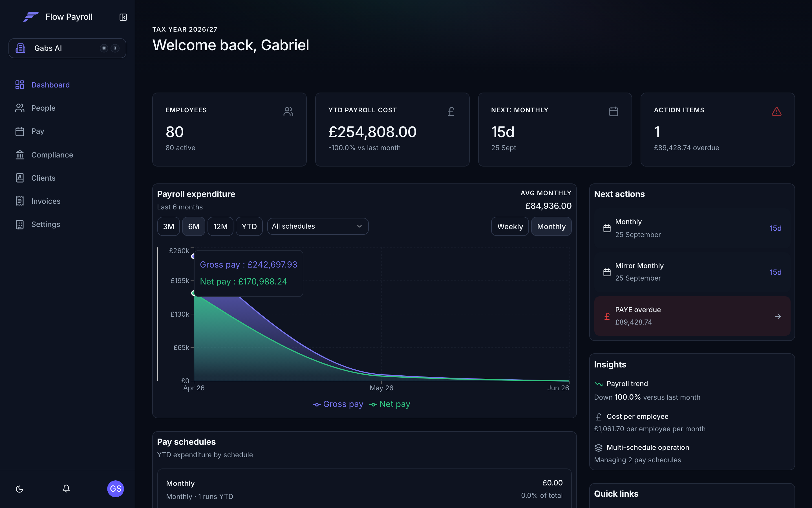Select the 12M chart range
The height and width of the screenshot is (508, 812).
220,226
